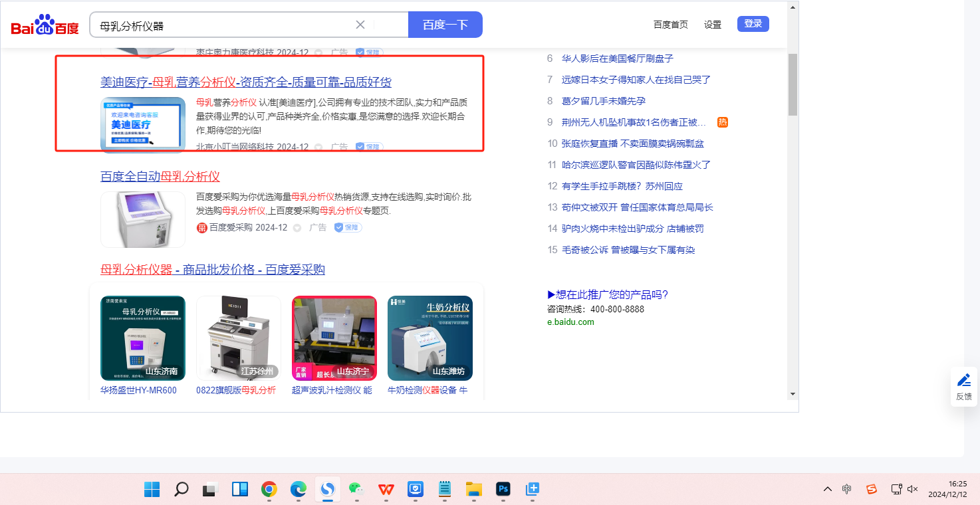Open the 山东潍坊 牛奶分析仪 product image

(430, 338)
